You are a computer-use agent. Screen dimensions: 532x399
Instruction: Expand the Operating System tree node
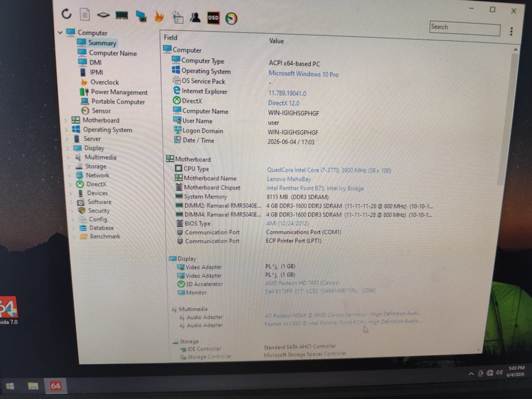click(66, 130)
